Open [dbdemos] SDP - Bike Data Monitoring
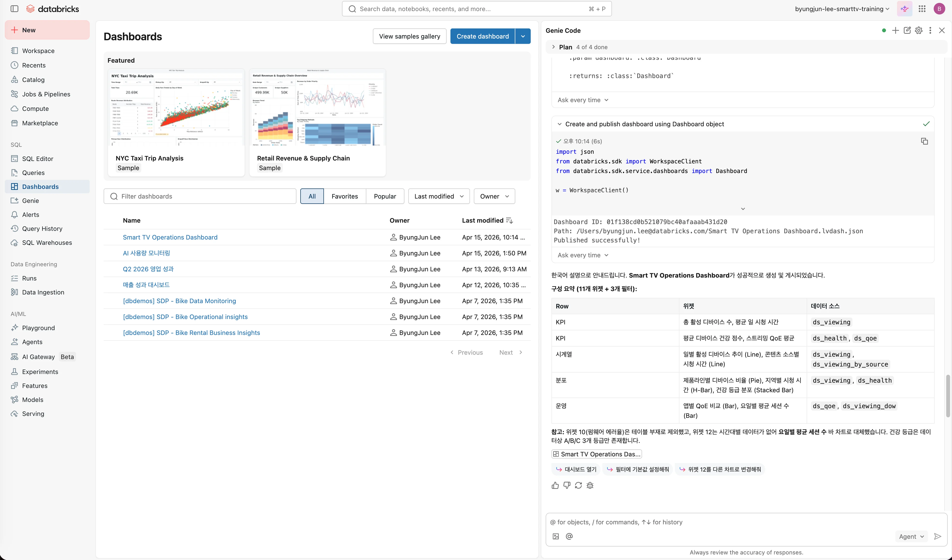The width and height of the screenshot is (952, 560). [180, 301]
